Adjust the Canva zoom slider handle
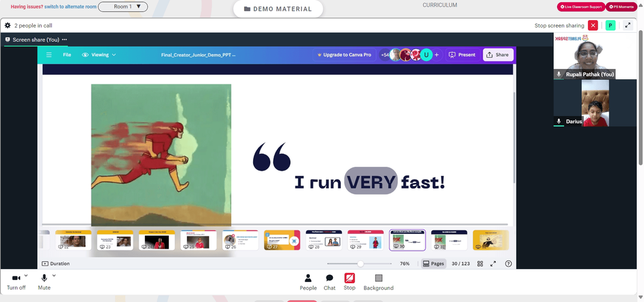The width and height of the screenshot is (644, 302). click(x=360, y=264)
